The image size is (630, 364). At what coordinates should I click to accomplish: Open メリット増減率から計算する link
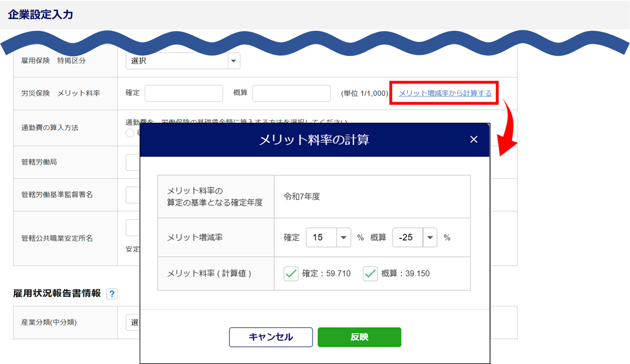tap(445, 93)
